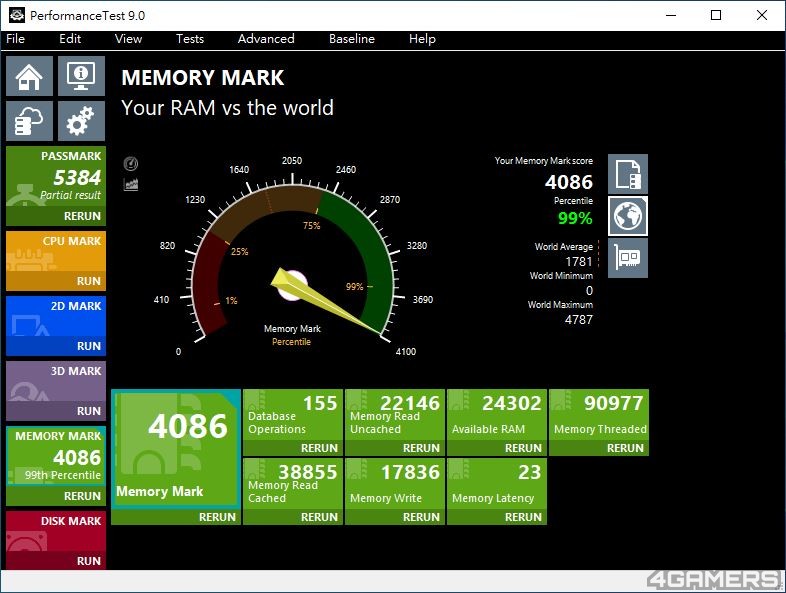
Task: Click the save results document icon
Action: [628, 174]
